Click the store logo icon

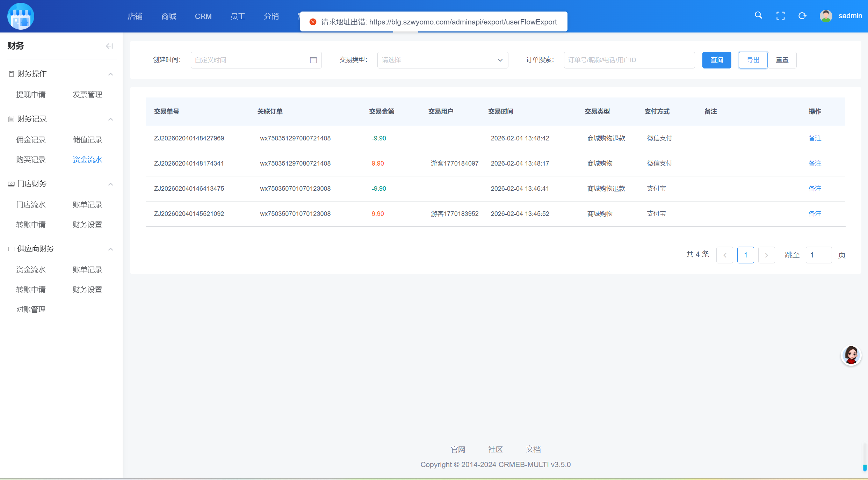click(x=21, y=16)
